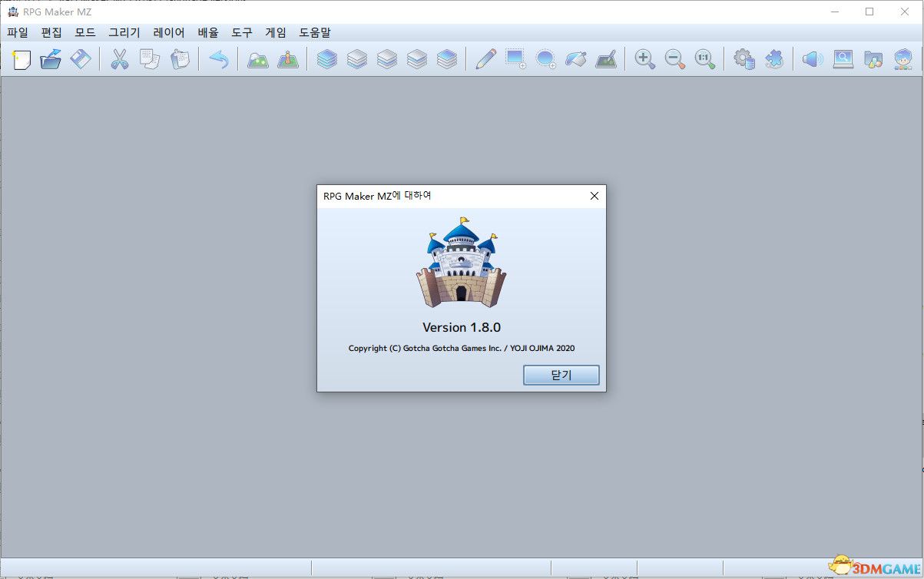Open the Plugin Manager puzzle icon
The image size is (924, 579).
point(773,59)
